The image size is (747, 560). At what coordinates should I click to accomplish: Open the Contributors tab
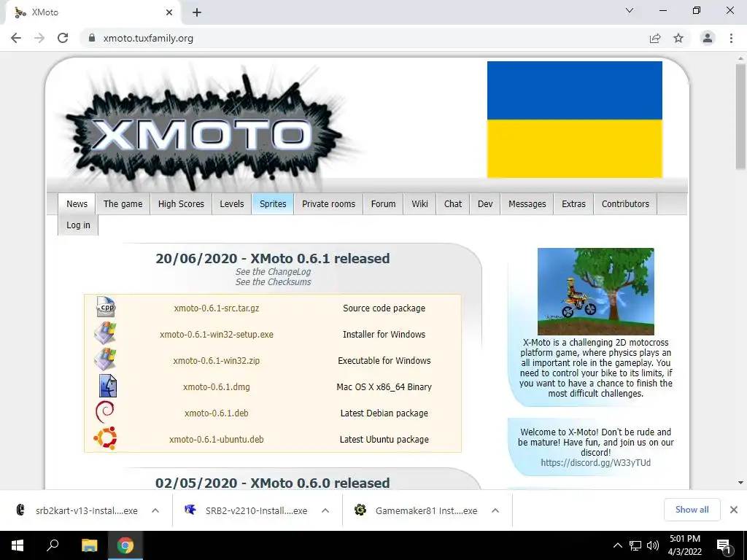tap(625, 204)
